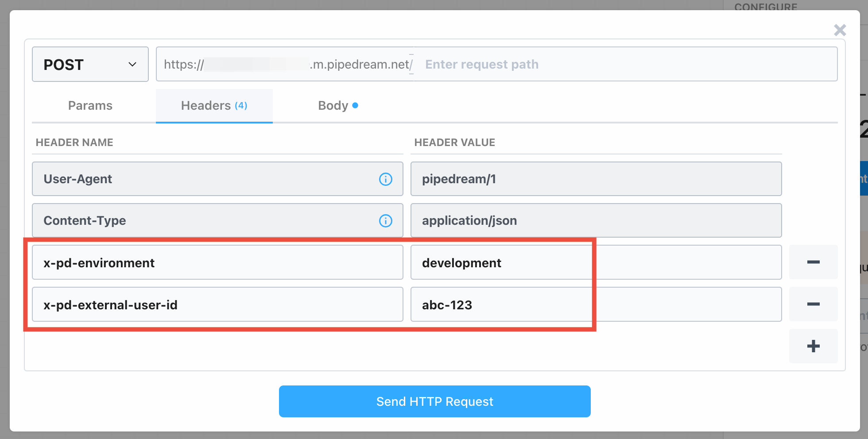Image resolution: width=868 pixels, height=439 pixels.
Task: Expand the request method selector
Action: click(90, 64)
